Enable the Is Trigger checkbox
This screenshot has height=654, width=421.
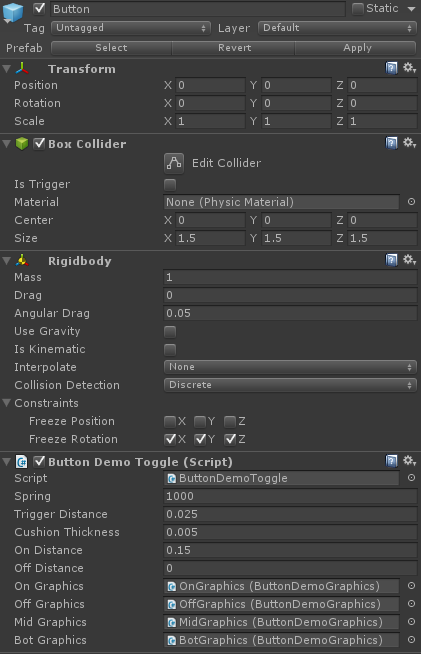pyautogui.click(x=170, y=184)
